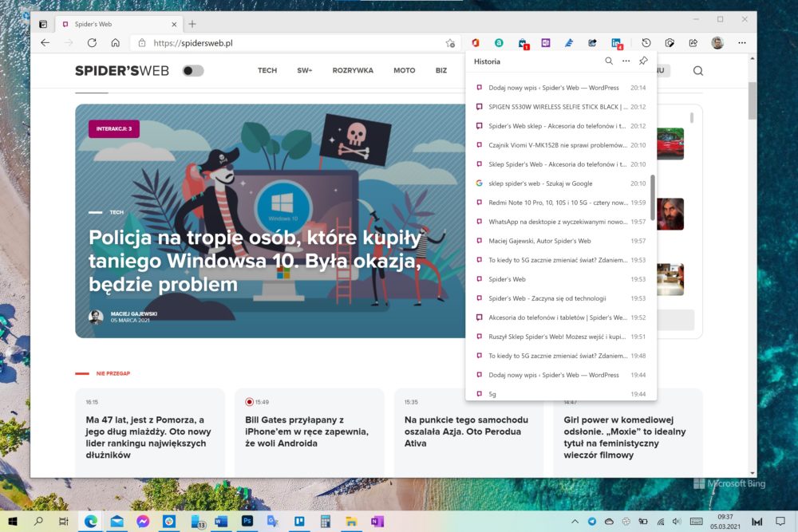Open the browser home page icon
The width and height of the screenshot is (798, 532).
tap(116, 43)
